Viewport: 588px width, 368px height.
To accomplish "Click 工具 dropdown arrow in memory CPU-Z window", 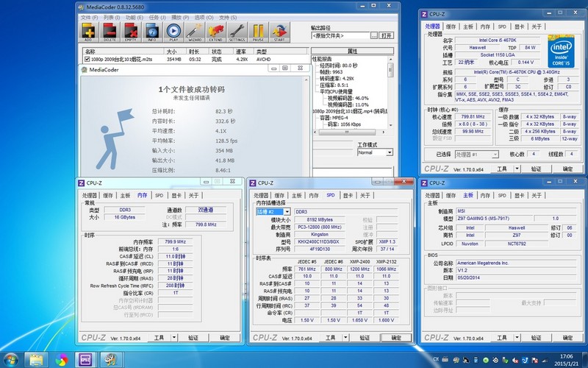I will tap(173, 338).
